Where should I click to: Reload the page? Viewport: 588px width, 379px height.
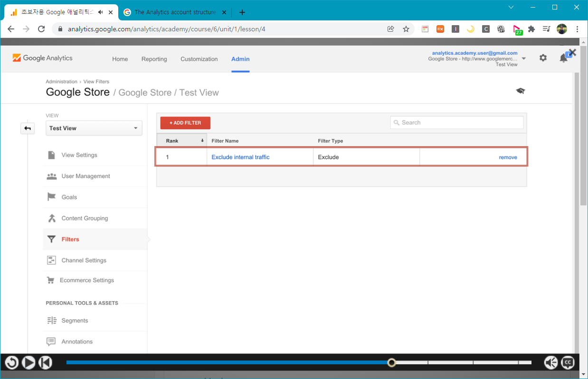tap(41, 29)
